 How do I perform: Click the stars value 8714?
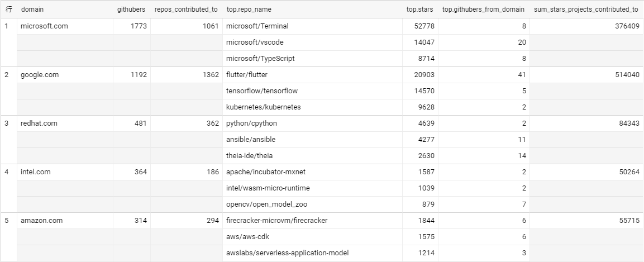click(427, 59)
